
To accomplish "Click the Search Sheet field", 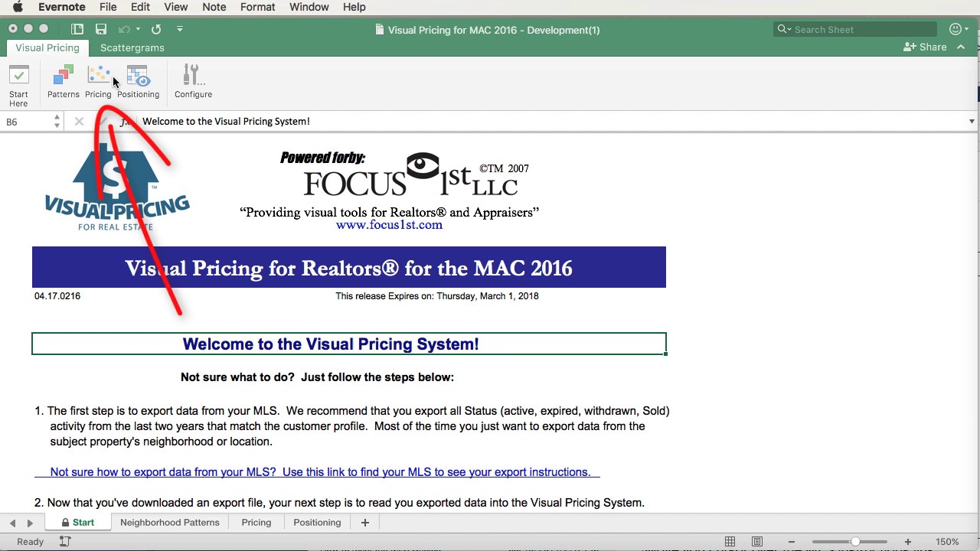I will 855,29.
